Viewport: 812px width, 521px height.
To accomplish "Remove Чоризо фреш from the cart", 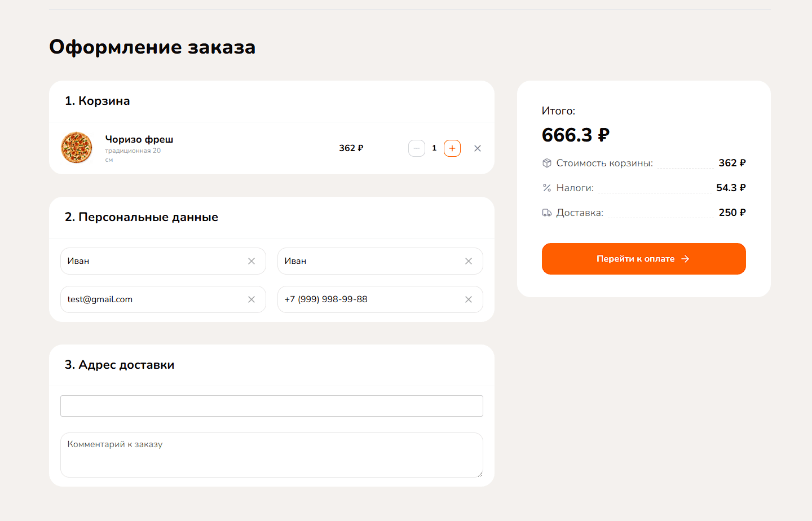I will coord(478,148).
